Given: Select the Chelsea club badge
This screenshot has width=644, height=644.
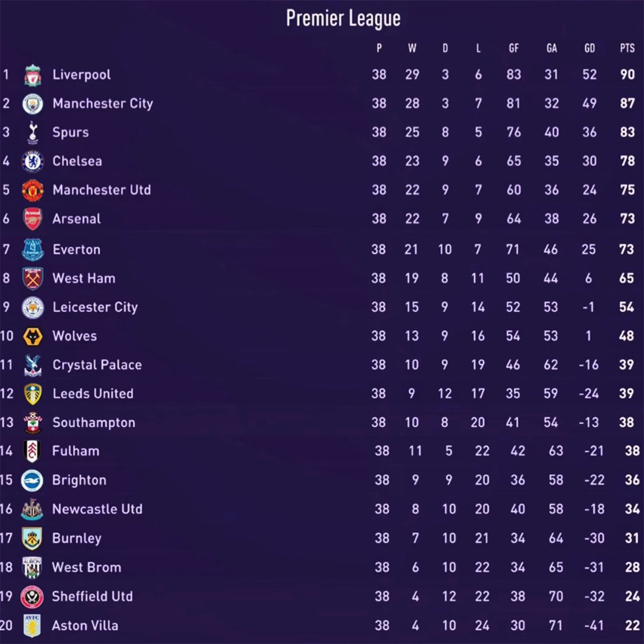Looking at the screenshot, I should (x=32, y=161).
